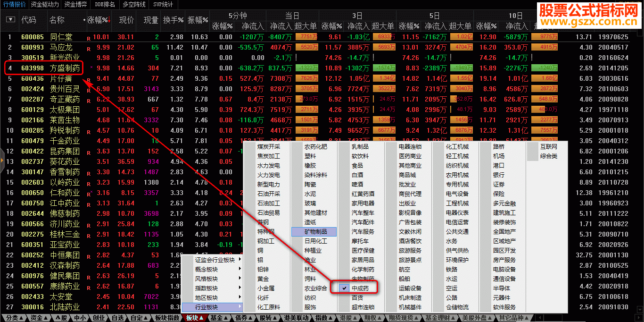
Task: Open the A股 bottom tab
Action: (61, 318)
